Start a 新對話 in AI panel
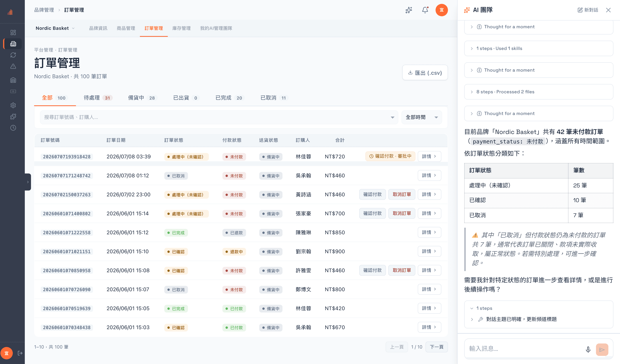620x364 pixels. [x=588, y=10]
